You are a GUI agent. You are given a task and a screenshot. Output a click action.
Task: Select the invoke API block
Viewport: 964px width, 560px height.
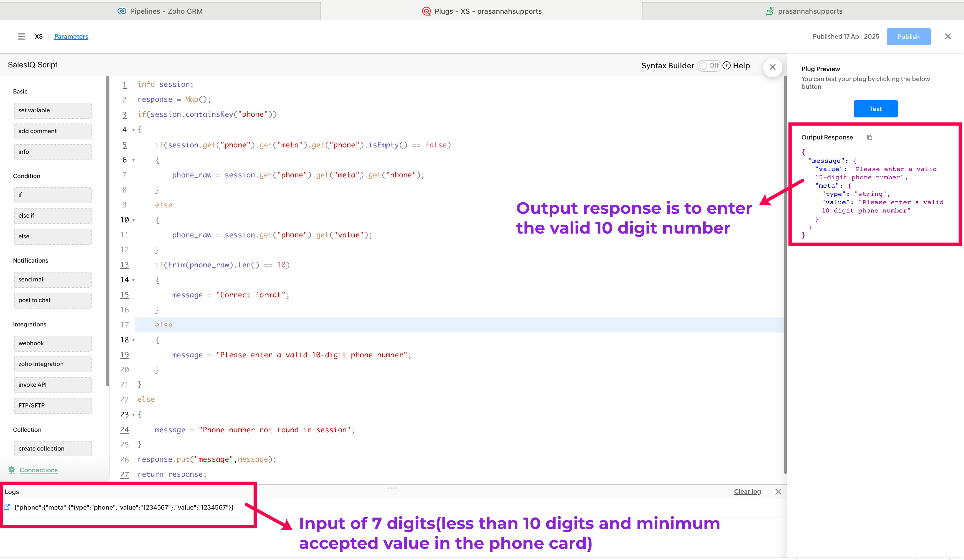point(52,385)
